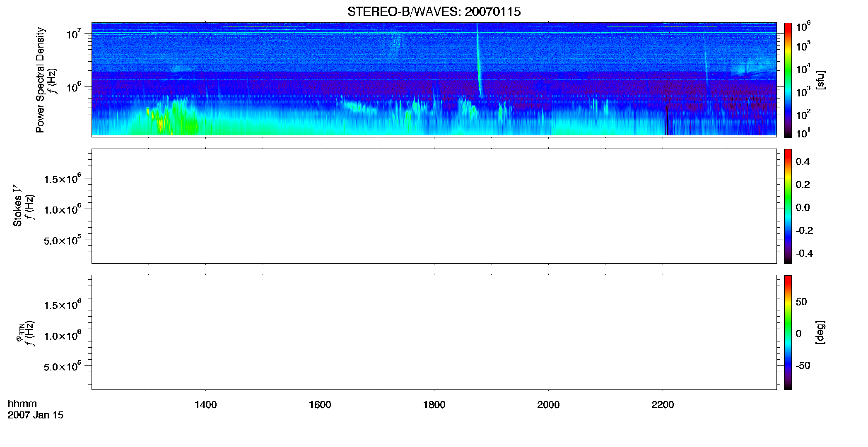Click the "0.4" Stokes V color bar label
The width and height of the screenshot is (868, 447).
tap(803, 162)
